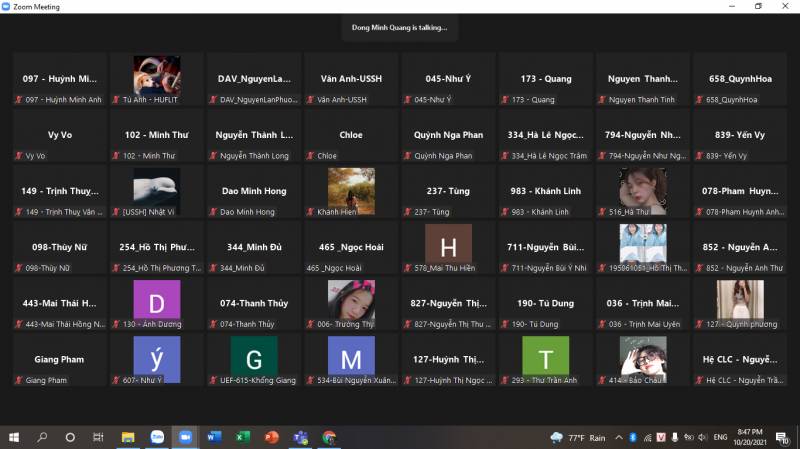The width and height of the screenshot is (800, 449).
Task: Open Google Chrome from the taskbar
Action: 329,437
